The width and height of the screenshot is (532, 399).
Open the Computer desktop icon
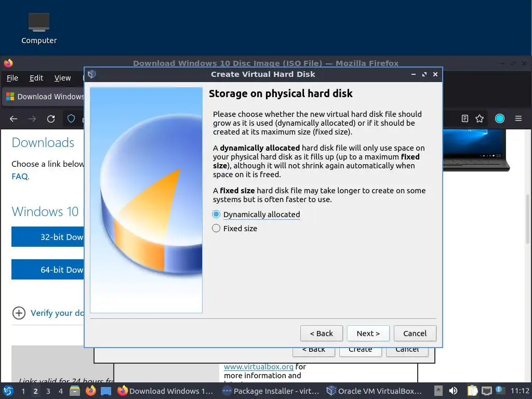(x=38, y=29)
